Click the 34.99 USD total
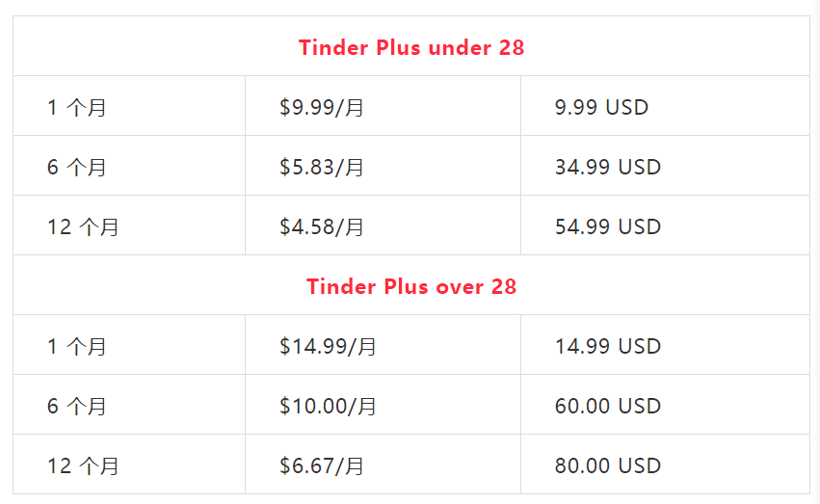Screen dimensions: 820x504 point(607,167)
